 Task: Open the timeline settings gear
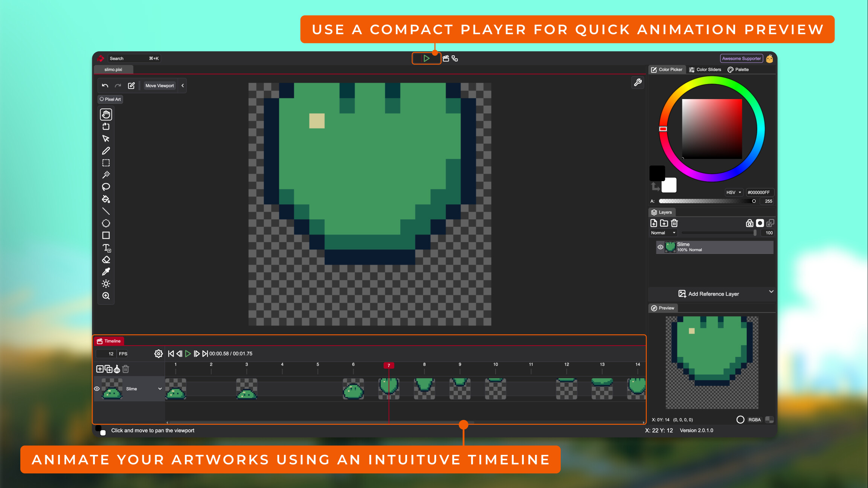coord(159,354)
